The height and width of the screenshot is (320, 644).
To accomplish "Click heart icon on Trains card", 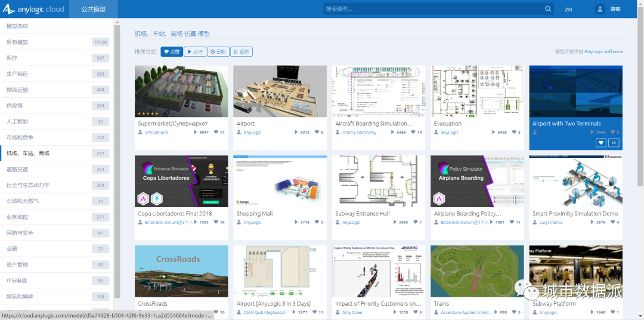I will point(514,313).
